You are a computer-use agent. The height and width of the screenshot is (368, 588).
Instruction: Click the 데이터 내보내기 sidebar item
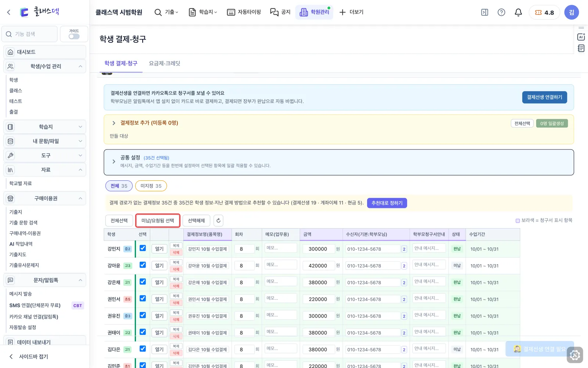pos(45,342)
